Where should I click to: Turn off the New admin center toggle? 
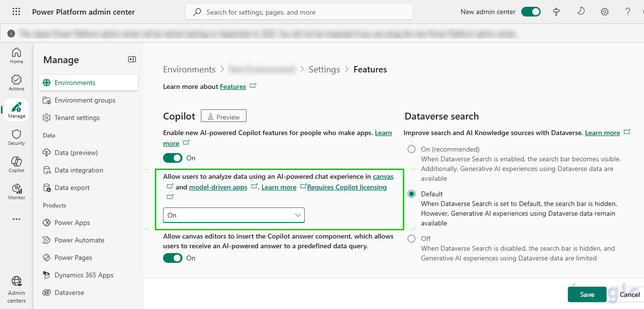[x=531, y=12]
